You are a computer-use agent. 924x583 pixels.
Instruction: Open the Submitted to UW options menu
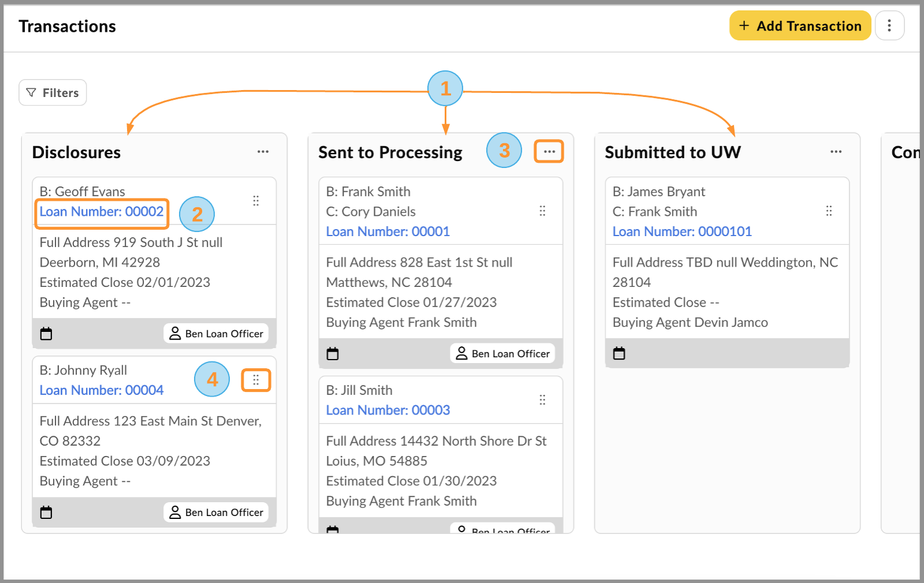pyautogui.click(x=836, y=151)
